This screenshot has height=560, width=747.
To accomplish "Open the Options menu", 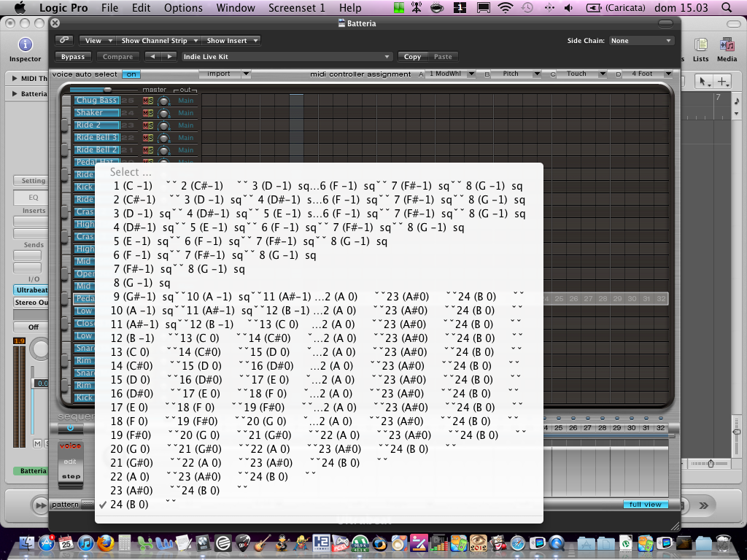I will click(x=183, y=7).
